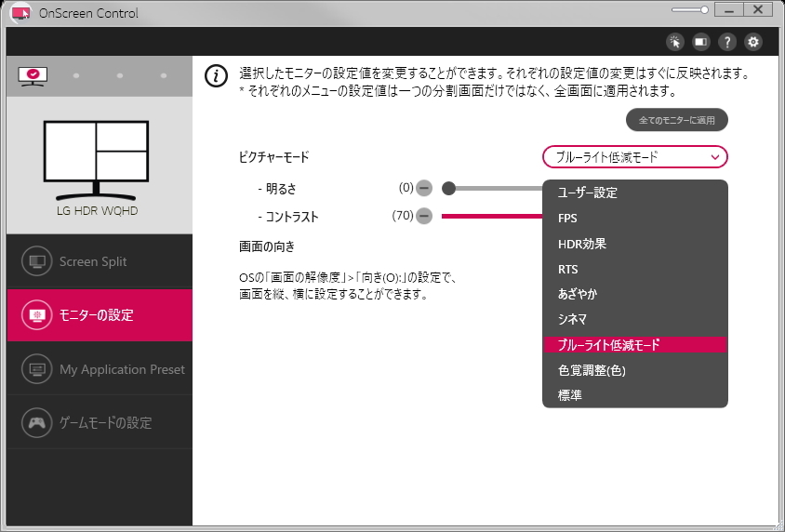This screenshot has width=785, height=532.
Task: Close the OnScreen Control window
Action: click(x=758, y=10)
